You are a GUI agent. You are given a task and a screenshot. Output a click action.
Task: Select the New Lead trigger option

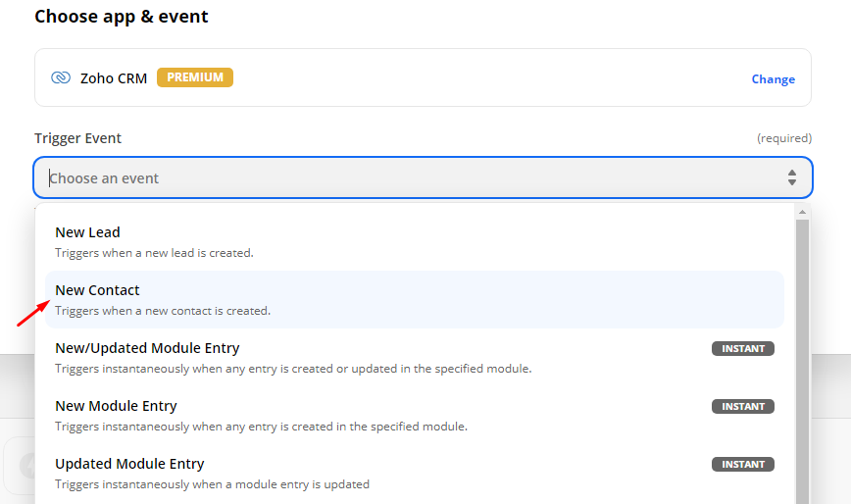click(x=88, y=232)
